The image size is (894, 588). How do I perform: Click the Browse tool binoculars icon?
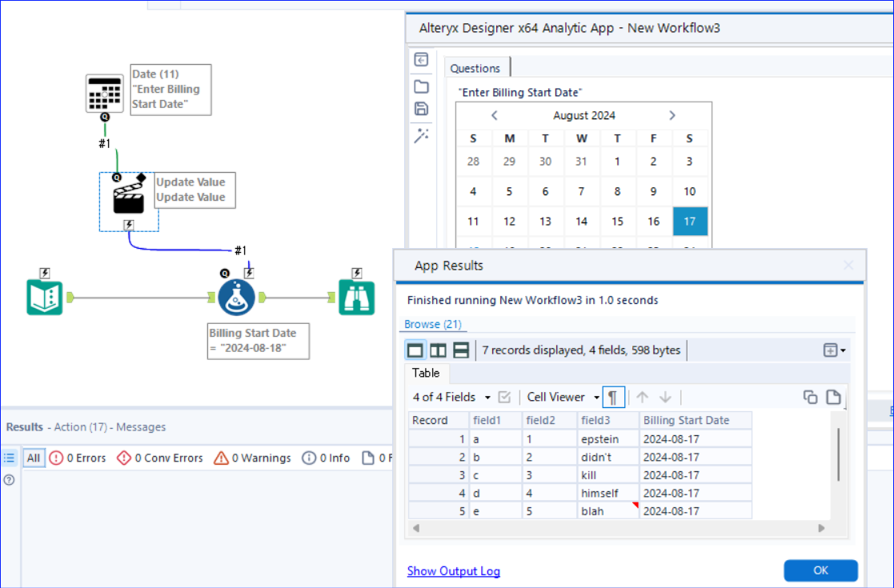pos(356,297)
